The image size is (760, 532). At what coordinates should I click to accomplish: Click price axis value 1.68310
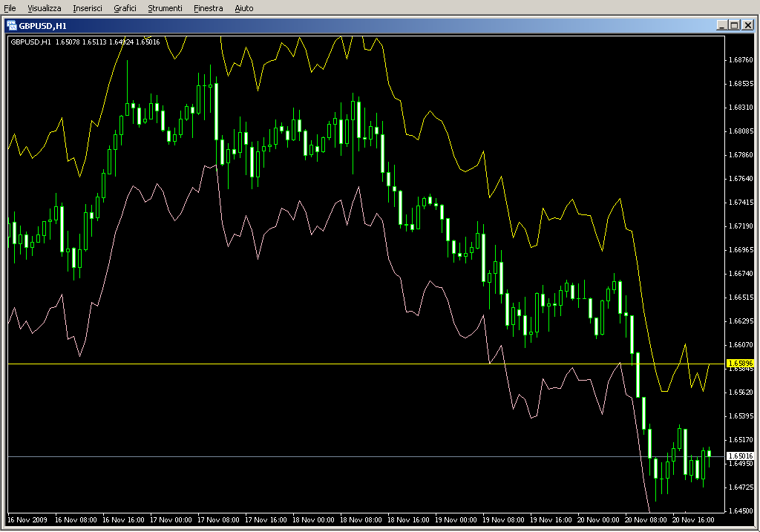tap(741, 108)
